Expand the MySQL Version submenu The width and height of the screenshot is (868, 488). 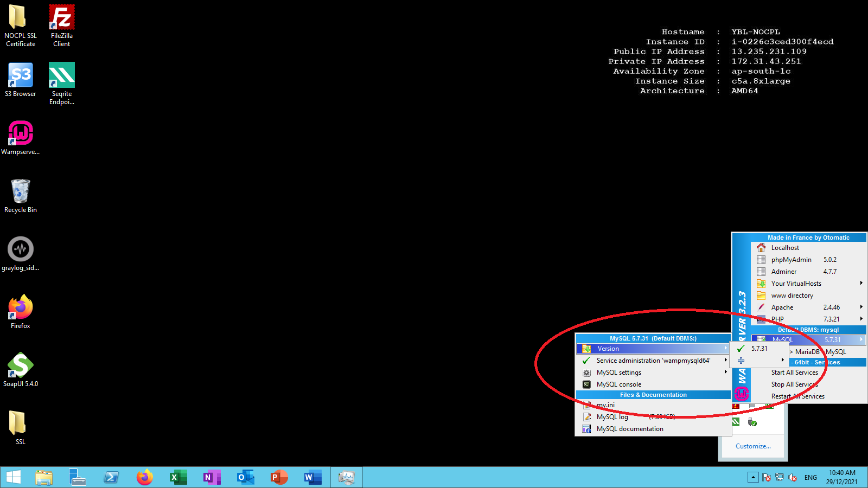654,349
